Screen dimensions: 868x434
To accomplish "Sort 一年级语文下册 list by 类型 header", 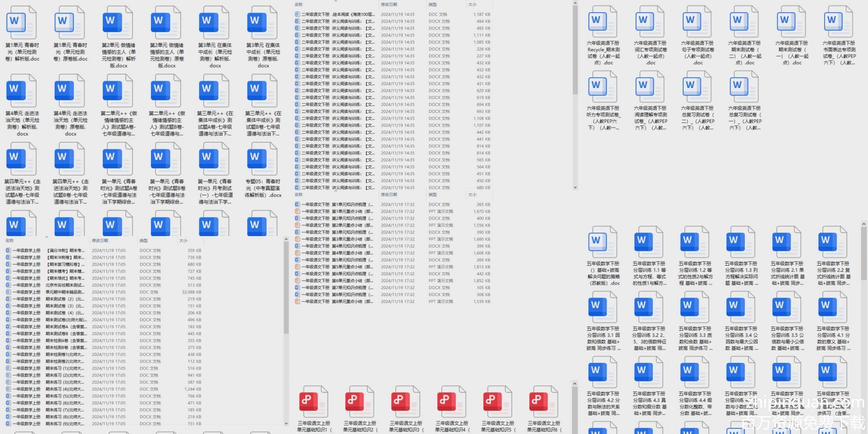I will pyautogui.click(x=433, y=194).
